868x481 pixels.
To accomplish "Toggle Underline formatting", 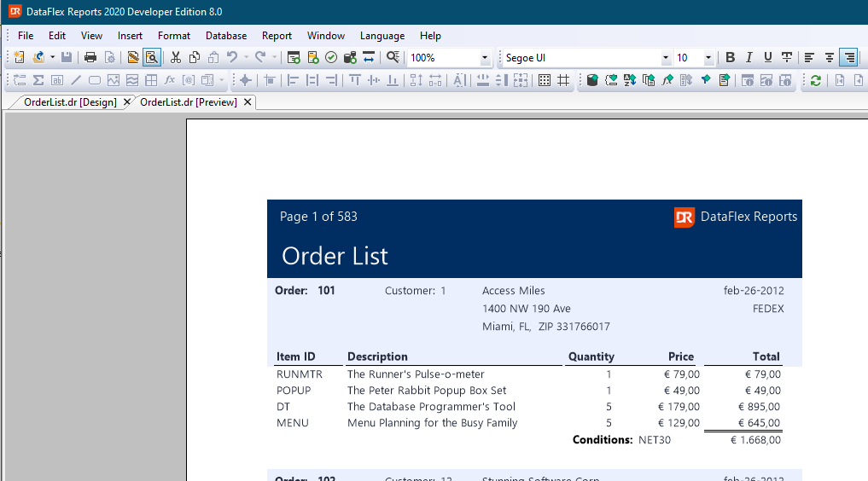I will coord(768,57).
